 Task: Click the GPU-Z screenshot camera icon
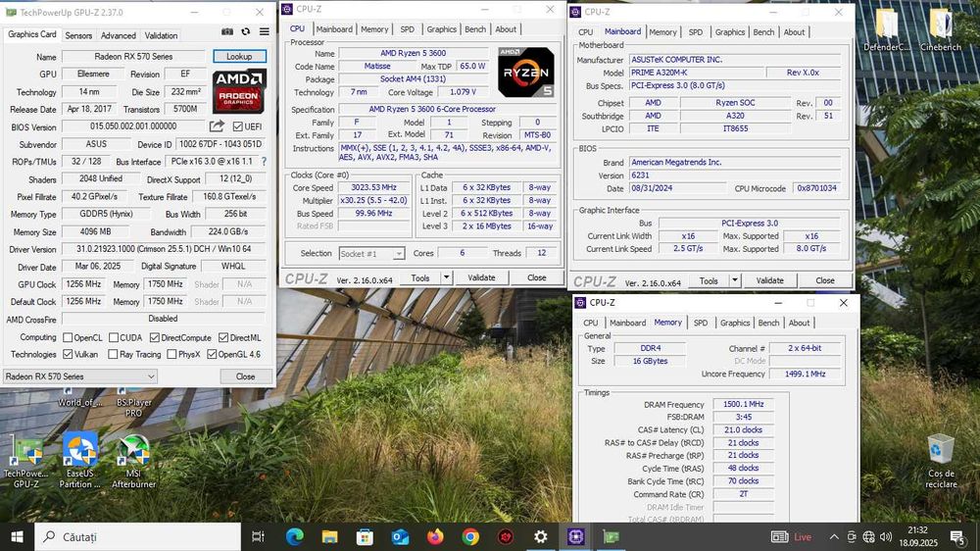click(227, 32)
